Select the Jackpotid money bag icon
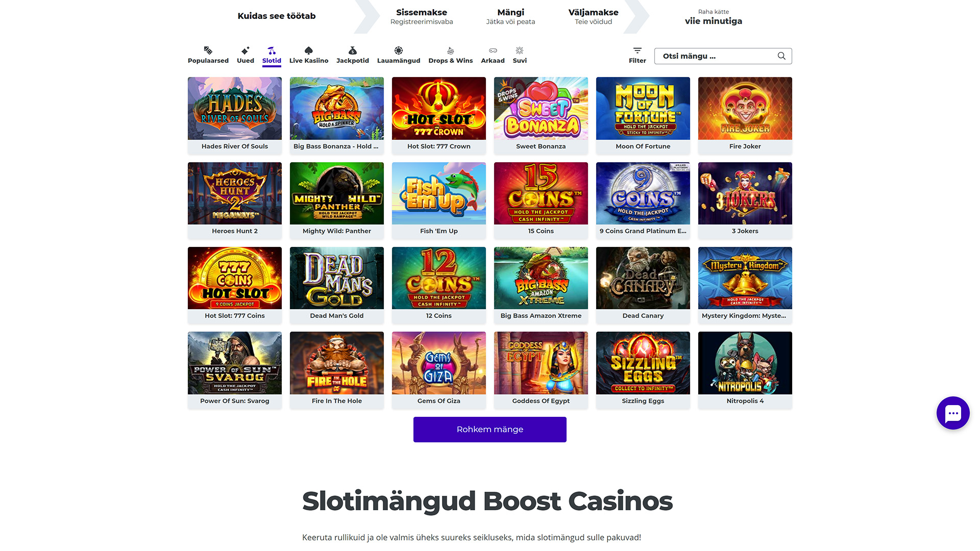 353,51
